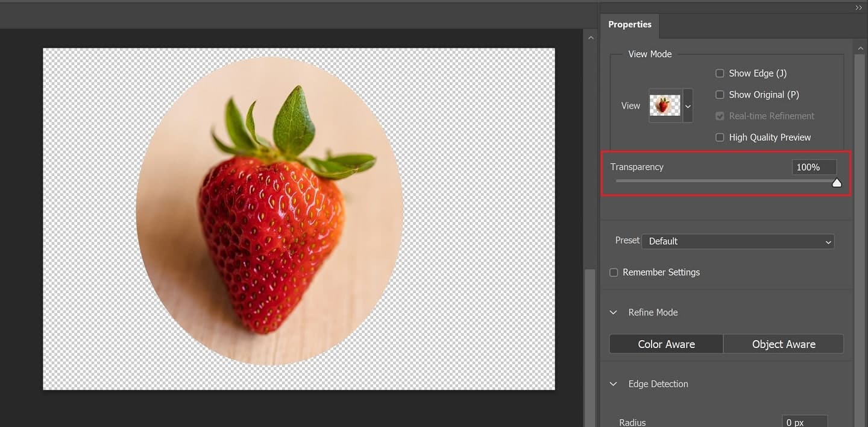Image resolution: width=868 pixels, height=427 pixels.
Task: Collapse the Refine Mode section
Action: [613, 312]
